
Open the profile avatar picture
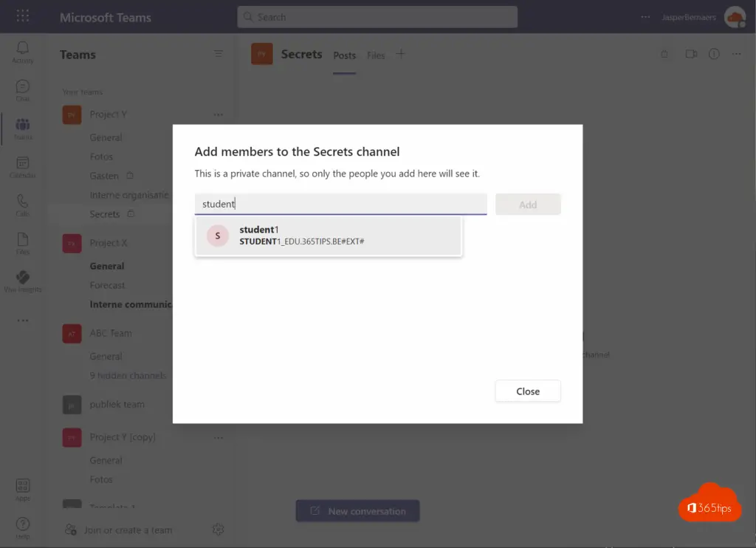tap(735, 17)
